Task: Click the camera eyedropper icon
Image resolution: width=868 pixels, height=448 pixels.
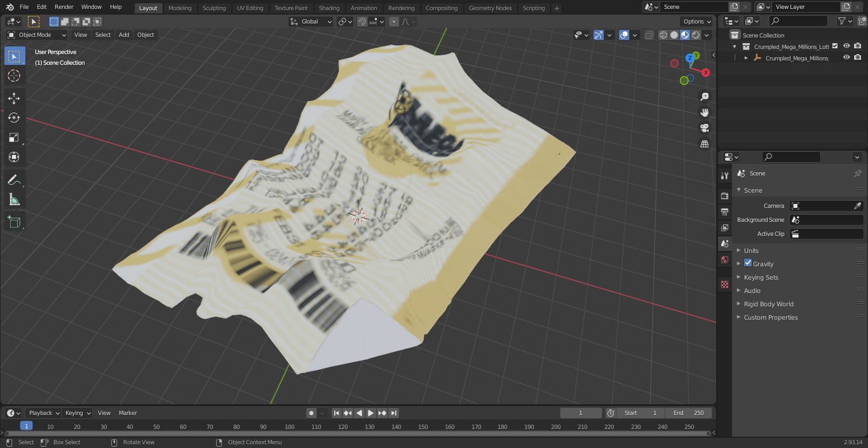Action: point(857,206)
